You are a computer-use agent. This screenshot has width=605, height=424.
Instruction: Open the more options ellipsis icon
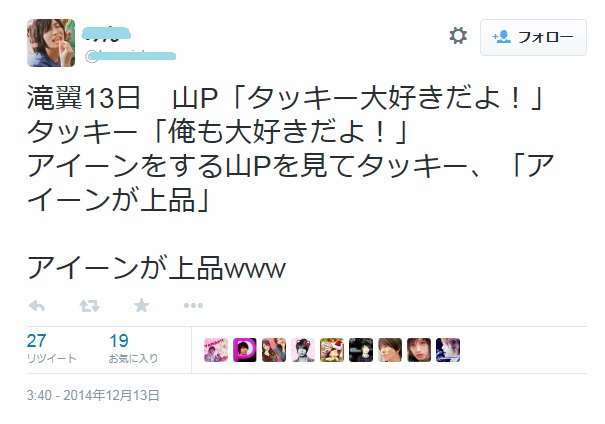point(193,306)
